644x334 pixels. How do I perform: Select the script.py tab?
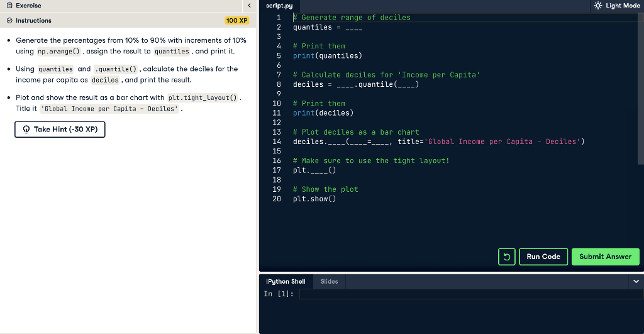coord(279,6)
